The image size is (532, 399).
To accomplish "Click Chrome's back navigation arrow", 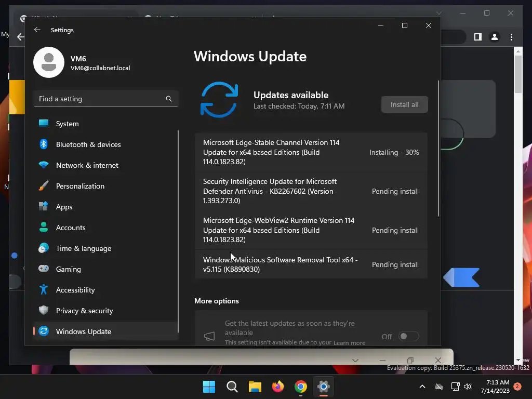I will 20,37.
